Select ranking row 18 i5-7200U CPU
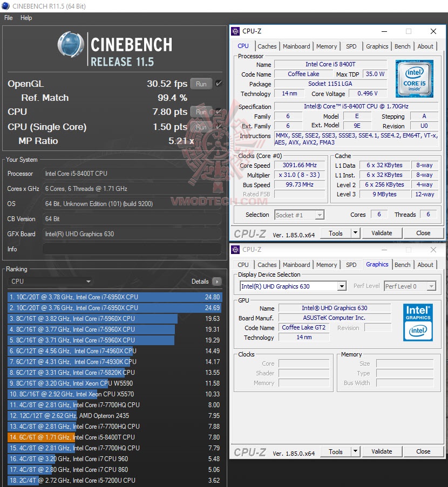448x487 pixels. pos(114,481)
